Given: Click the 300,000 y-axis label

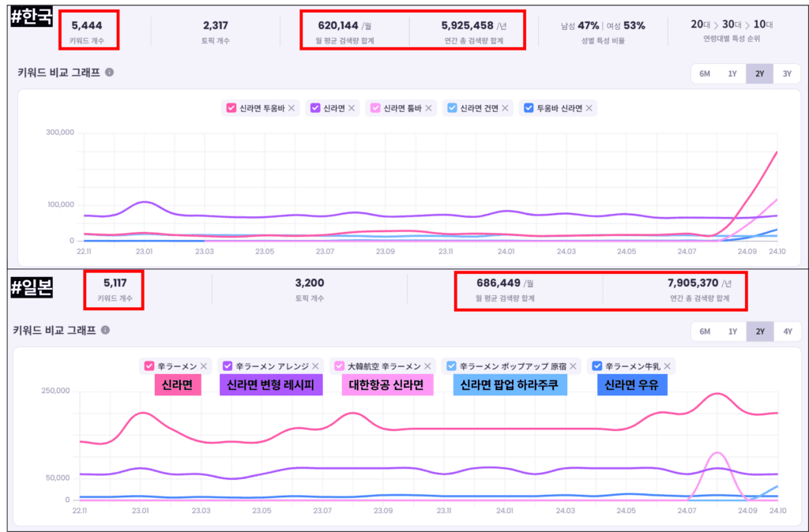Looking at the screenshot, I should [x=60, y=133].
